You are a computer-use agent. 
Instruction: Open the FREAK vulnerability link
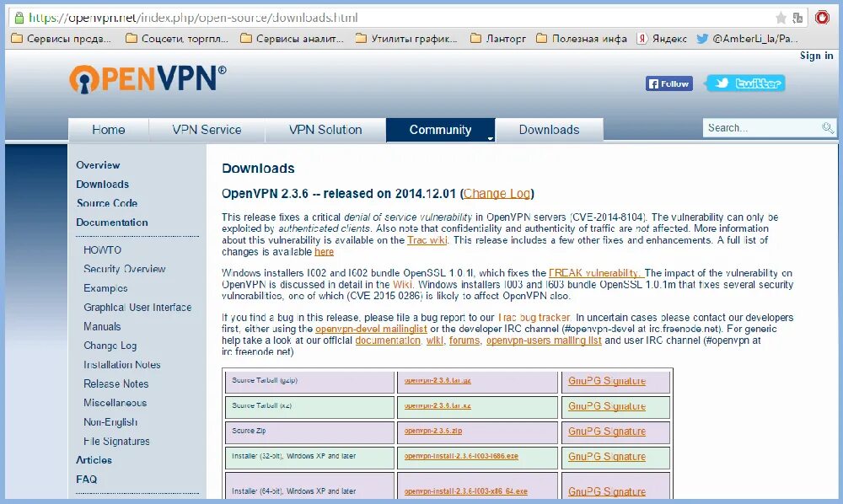(596, 273)
